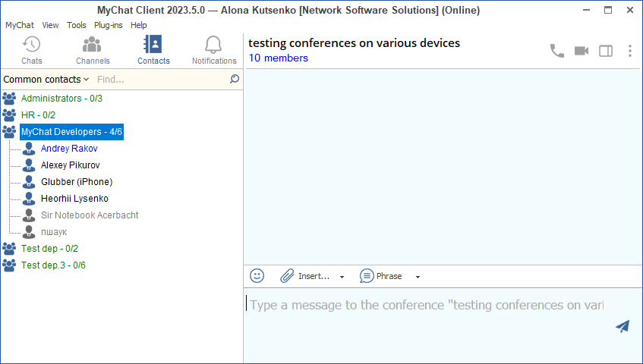Click the contact search magnifier icon
This screenshot has width=643, height=364.
[235, 79]
